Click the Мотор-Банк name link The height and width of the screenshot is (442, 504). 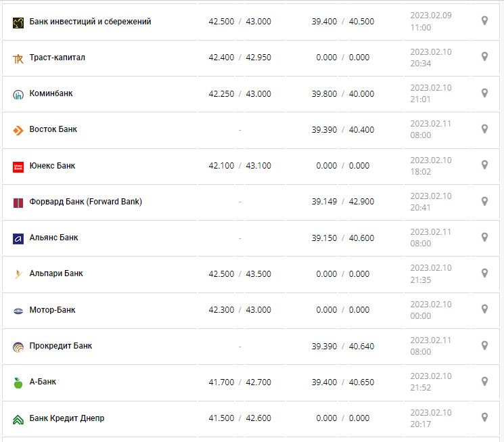coord(53,310)
